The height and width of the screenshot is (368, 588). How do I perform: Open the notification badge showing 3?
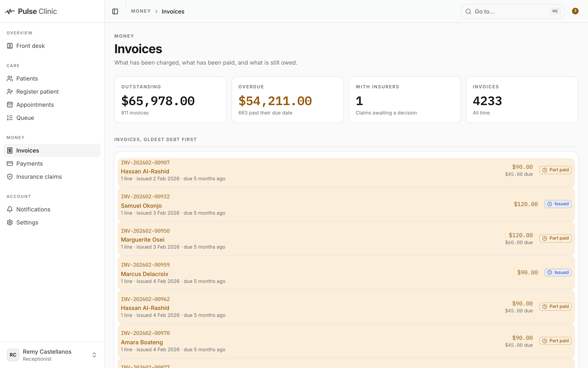(x=575, y=11)
